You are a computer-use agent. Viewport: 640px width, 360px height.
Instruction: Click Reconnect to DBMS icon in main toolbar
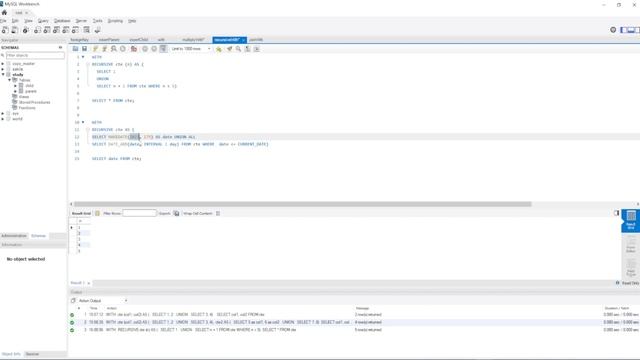click(97, 30)
